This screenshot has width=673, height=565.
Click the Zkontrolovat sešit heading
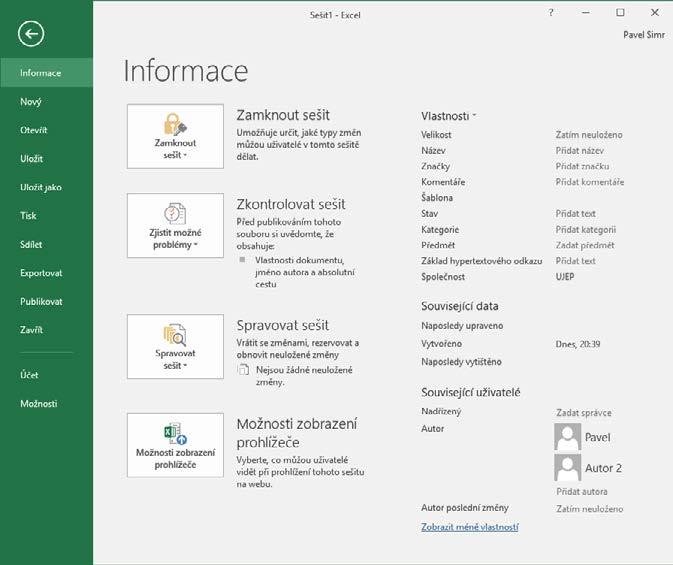(291, 204)
